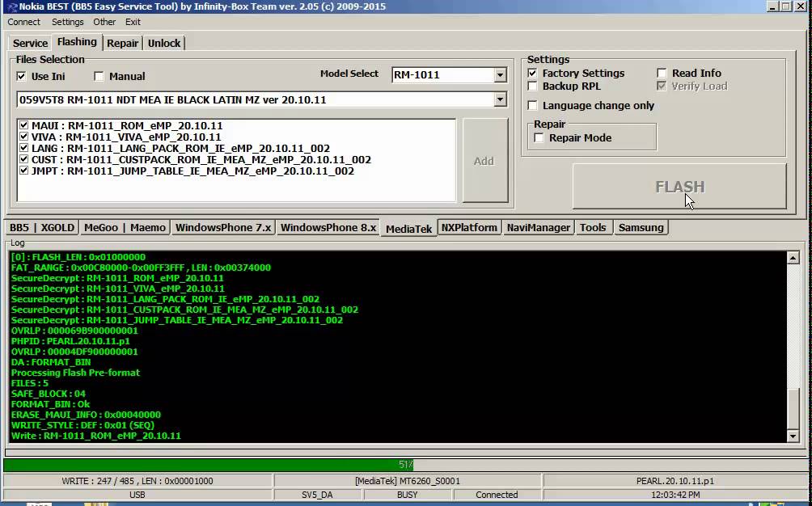Enable the Read Info checkbox

[662, 73]
